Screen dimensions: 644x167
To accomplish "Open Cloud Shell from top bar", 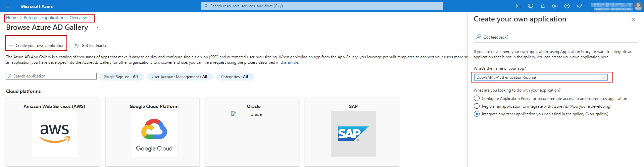I will point(518,6).
